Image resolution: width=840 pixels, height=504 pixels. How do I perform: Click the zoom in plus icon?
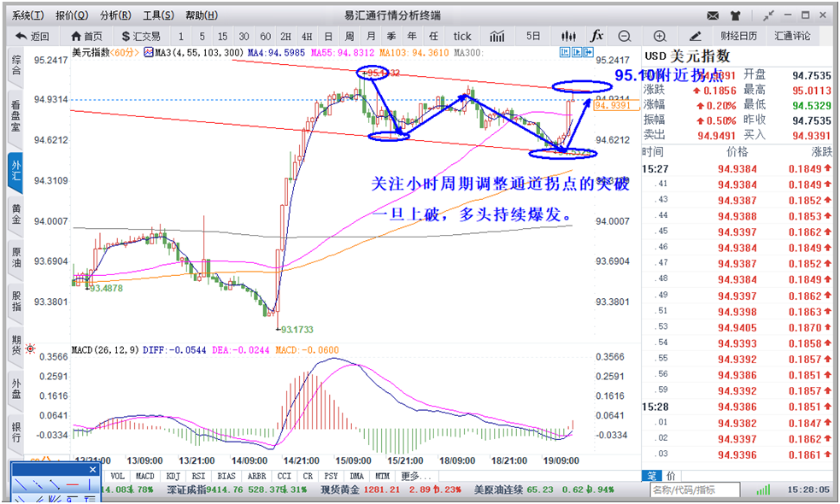tap(660, 37)
